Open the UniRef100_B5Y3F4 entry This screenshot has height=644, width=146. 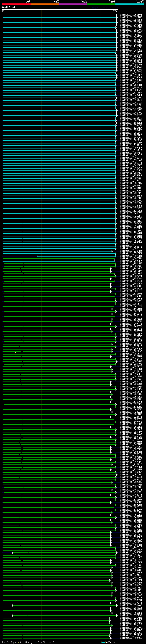(131, 253)
